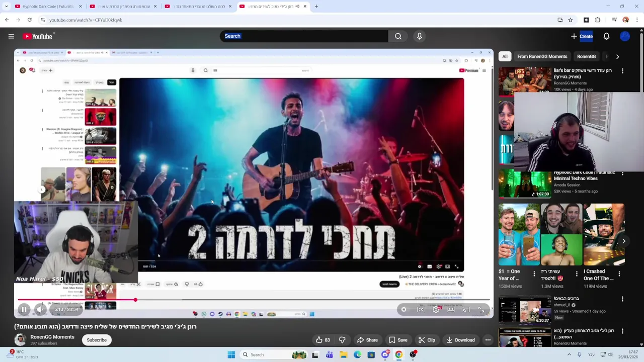Viewport: 644px width, 362px height.
Task: Open options for the '$1 = One Year of...' short
Action: click(x=534, y=274)
